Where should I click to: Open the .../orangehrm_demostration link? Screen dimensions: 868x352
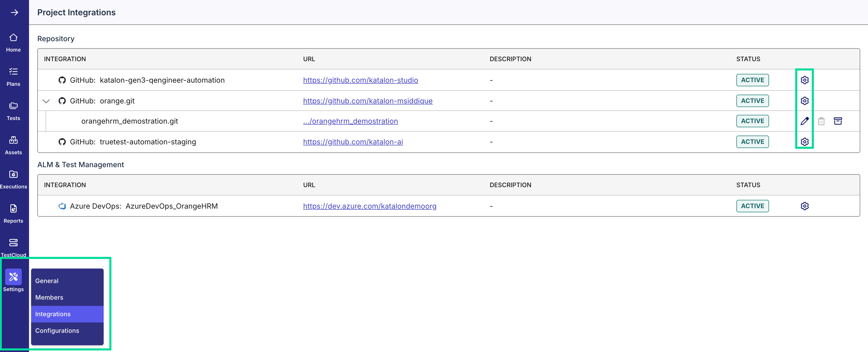(350, 121)
